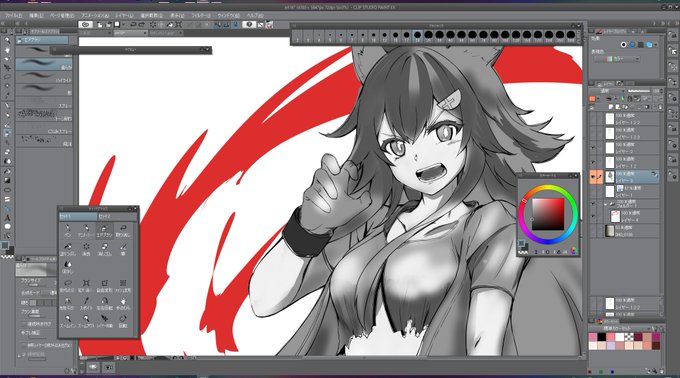Open the layer blend mode 通常 dropdown
The image size is (680, 378).
coord(606,91)
